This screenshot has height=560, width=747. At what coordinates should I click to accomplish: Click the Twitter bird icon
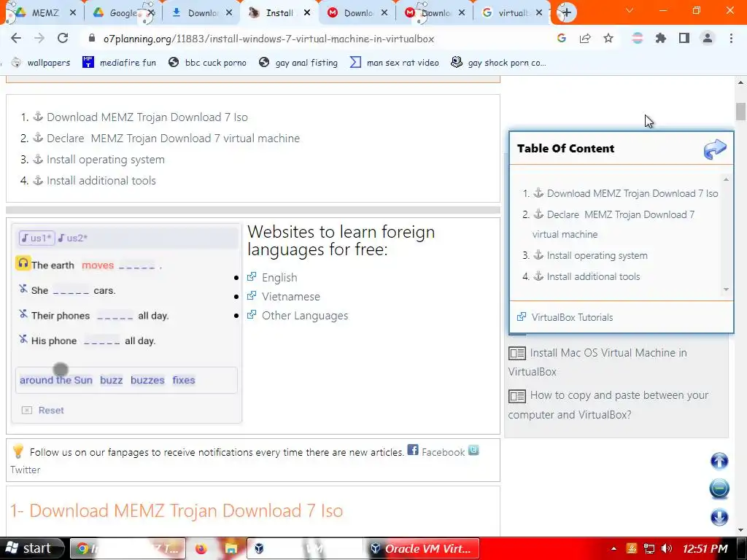(x=473, y=450)
